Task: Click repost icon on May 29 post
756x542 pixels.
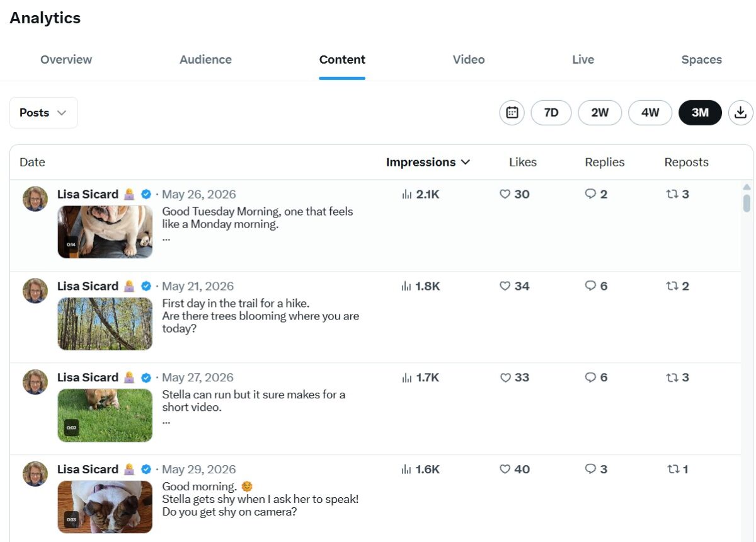Action: [672, 470]
